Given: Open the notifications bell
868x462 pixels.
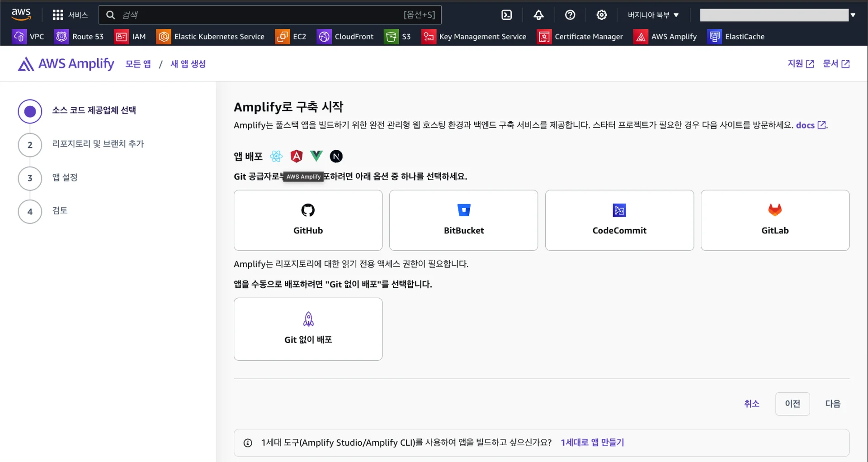Looking at the screenshot, I should tap(538, 15).
